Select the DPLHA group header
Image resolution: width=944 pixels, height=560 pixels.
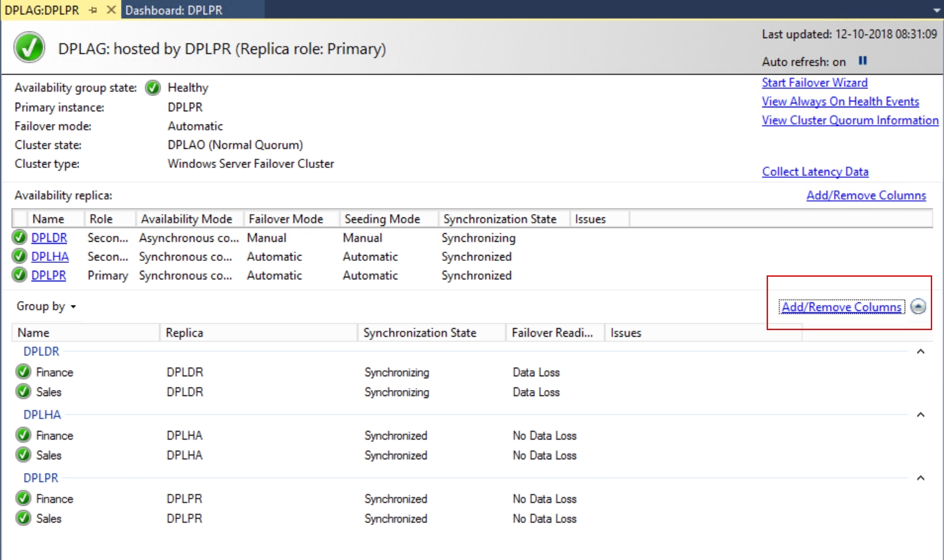[x=42, y=415]
